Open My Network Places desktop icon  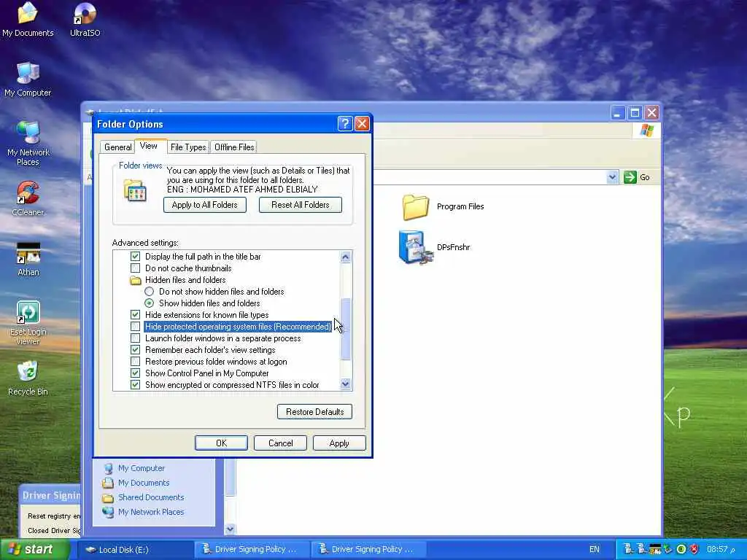pos(28,143)
